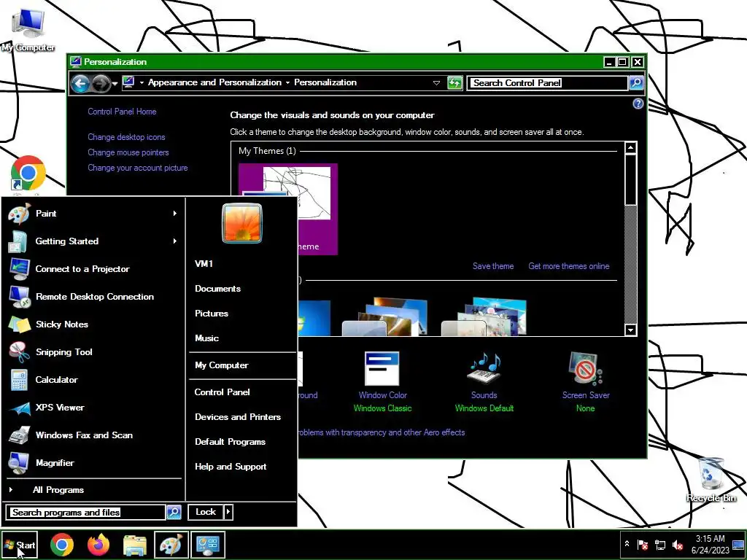
Task: Switch to Paint taskbar button
Action: [171, 545]
